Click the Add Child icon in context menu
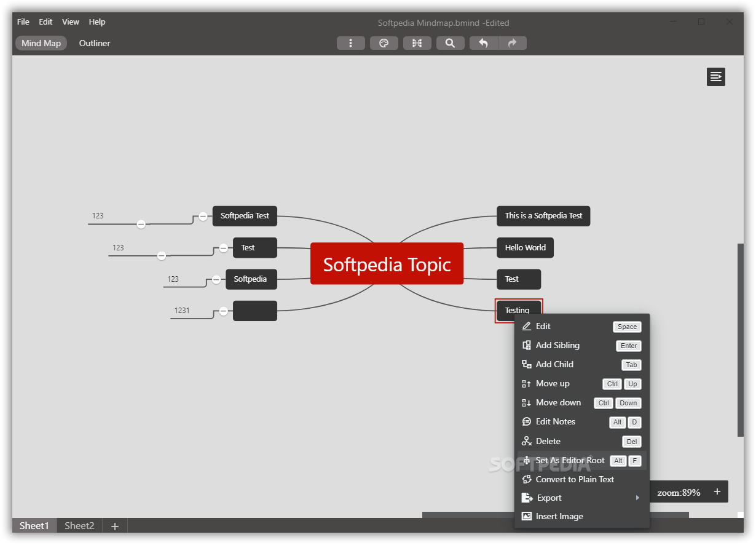756x545 pixels. [527, 364]
